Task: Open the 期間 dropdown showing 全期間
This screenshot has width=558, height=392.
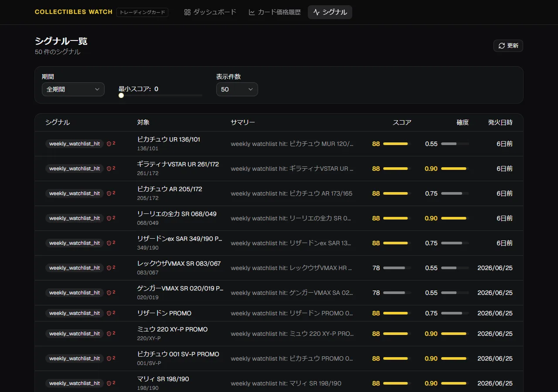Action: point(73,89)
